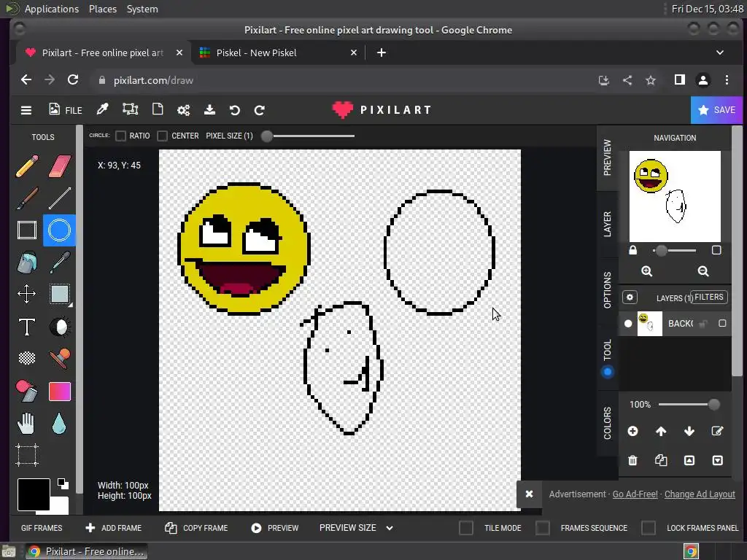Undo the last action

234,110
